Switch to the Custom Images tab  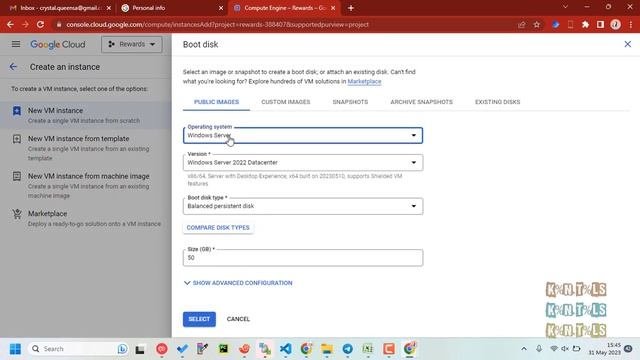pos(286,102)
